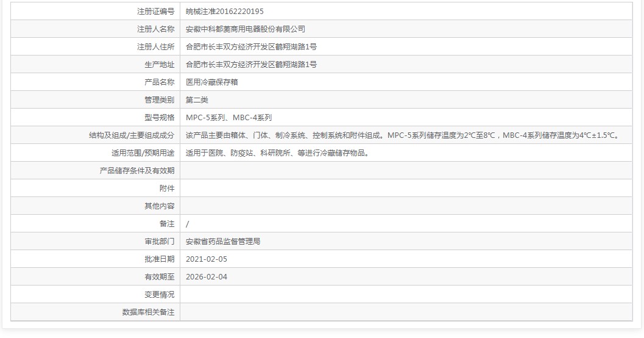Click the 第二类 category value
The width and height of the screenshot is (644, 338).
coord(197,100)
